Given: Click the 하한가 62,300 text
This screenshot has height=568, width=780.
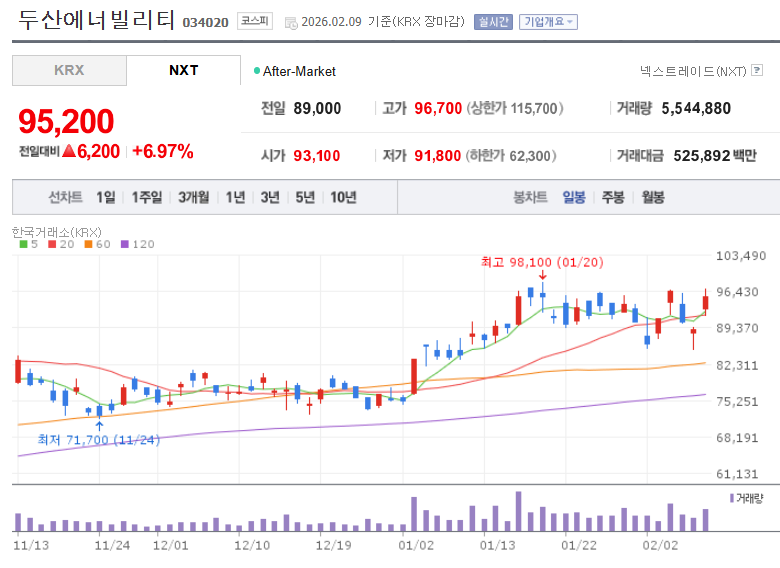Looking at the screenshot, I should [511, 156].
